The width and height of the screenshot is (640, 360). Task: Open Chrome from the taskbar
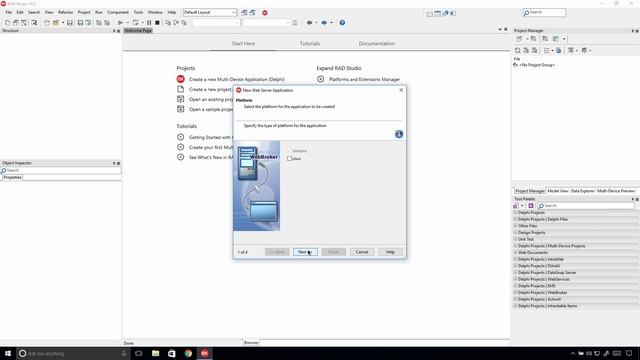pos(188,353)
